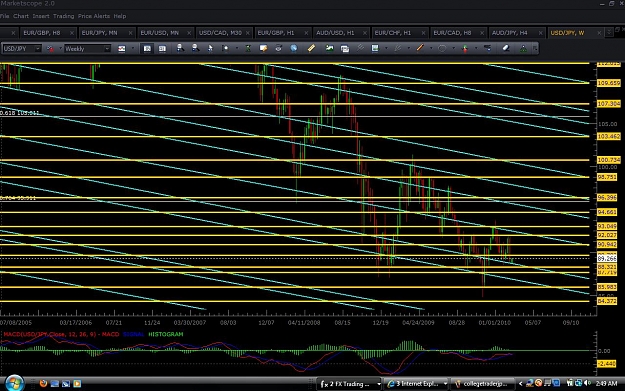Screen dimensions: 625x391
Task: Click the SIGNAL indicator label
Action: pyautogui.click(x=134, y=334)
